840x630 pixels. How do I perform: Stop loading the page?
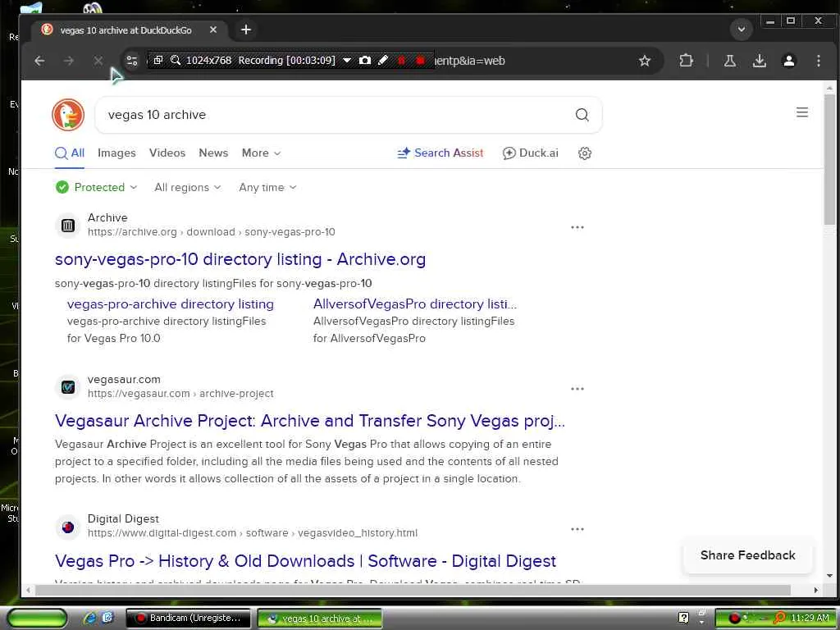click(x=98, y=61)
